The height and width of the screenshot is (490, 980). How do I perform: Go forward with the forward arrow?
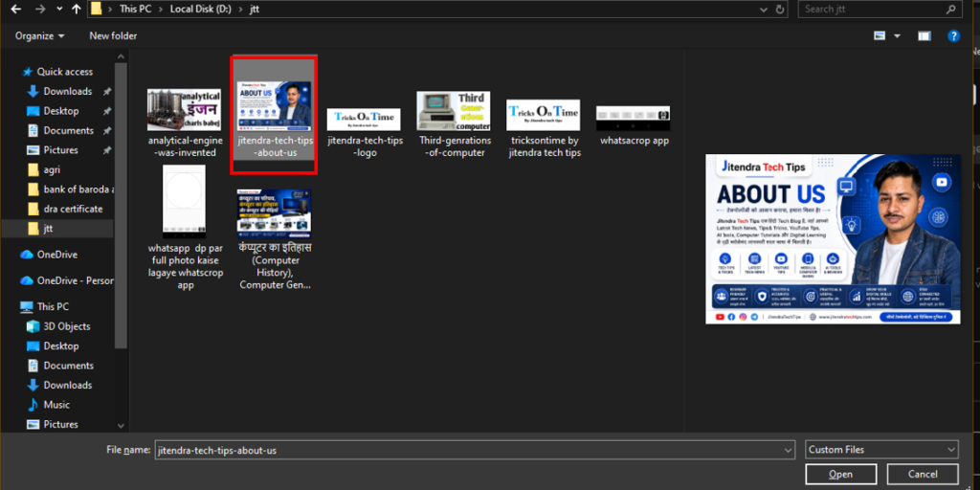pyautogui.click(x=39, y=10)
